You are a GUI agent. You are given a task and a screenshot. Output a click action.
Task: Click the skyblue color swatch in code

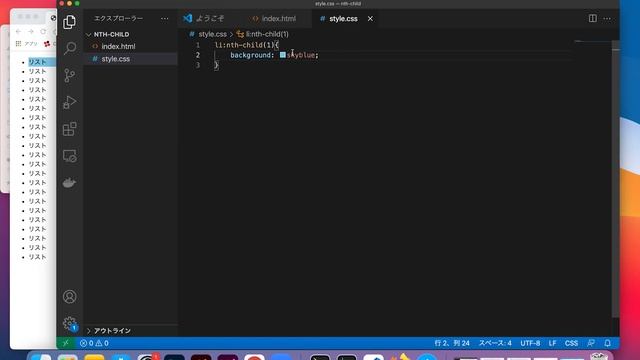coord(282,55)
